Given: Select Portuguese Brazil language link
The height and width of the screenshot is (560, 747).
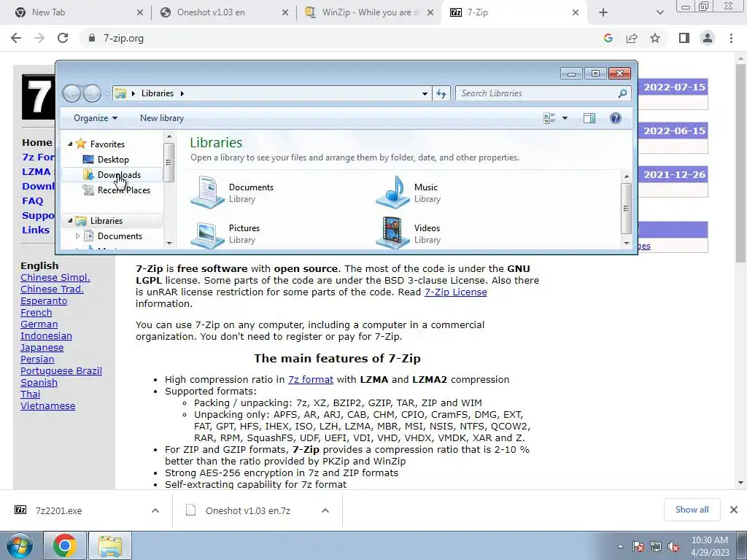Looking at the screenshot, I should click(61, 371).
